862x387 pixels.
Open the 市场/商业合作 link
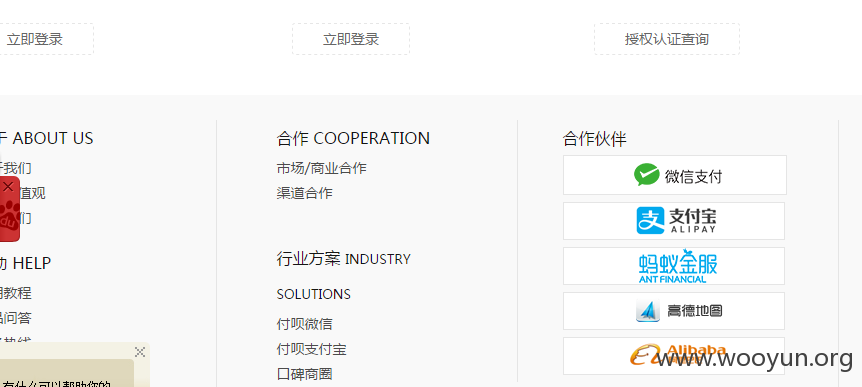pos(322,168)
